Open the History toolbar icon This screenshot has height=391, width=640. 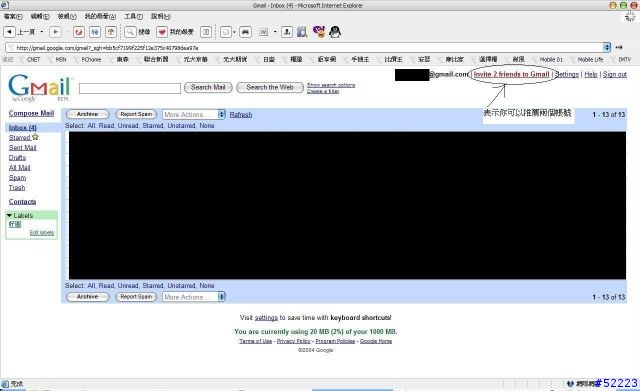pos(206,31)
